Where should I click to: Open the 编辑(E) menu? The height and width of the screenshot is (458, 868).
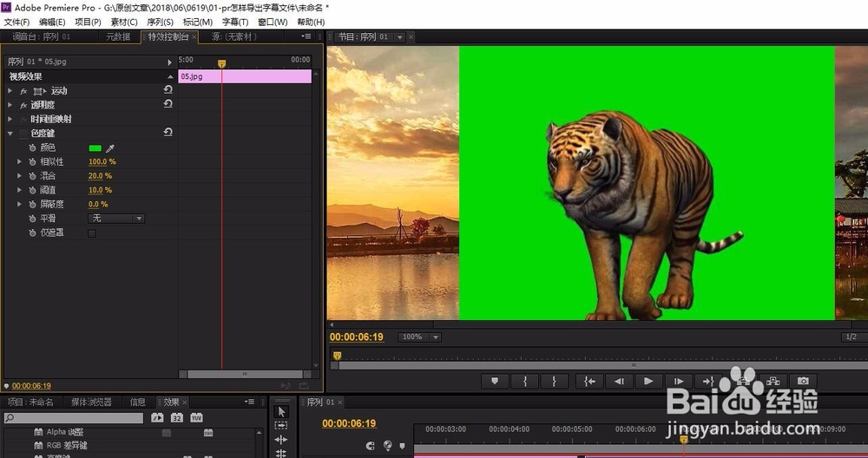point(52,23)
